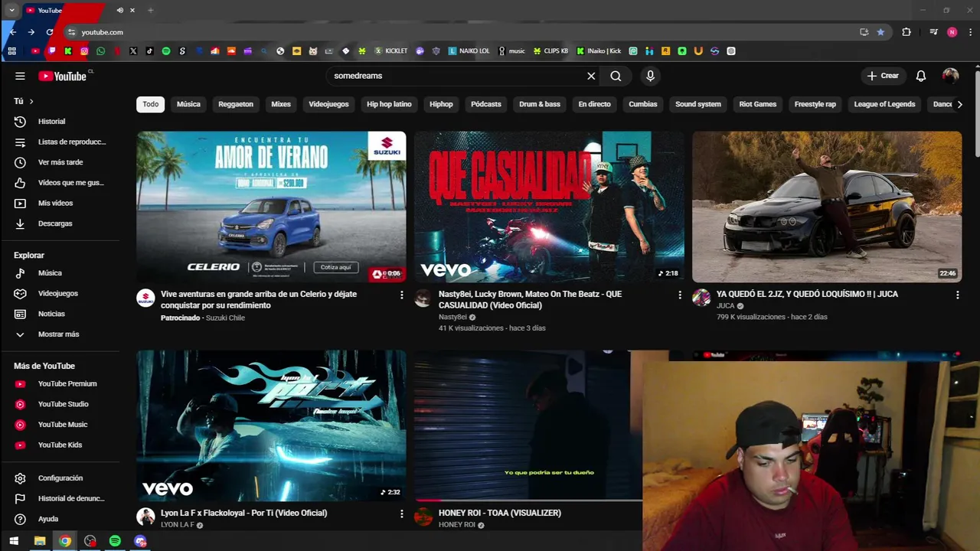Open the CLIPS KB bookmark
This screenshot has width=980, height=551.
point(551,51)
